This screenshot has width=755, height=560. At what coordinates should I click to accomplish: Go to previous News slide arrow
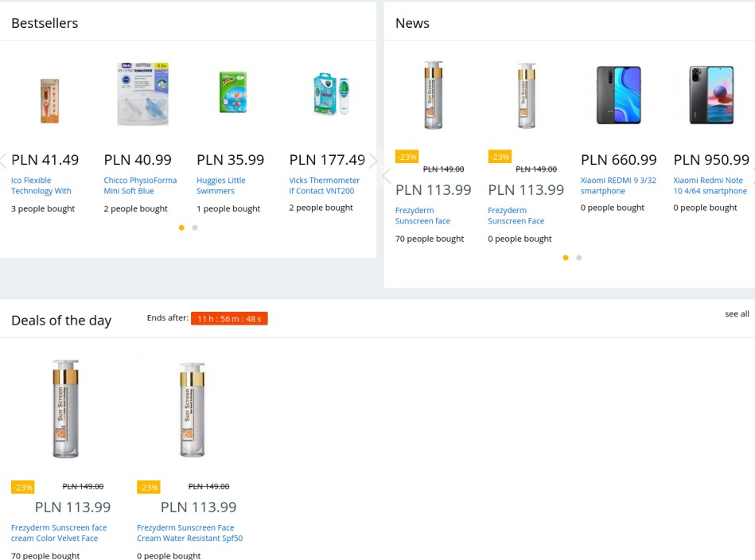pos(387,176)
